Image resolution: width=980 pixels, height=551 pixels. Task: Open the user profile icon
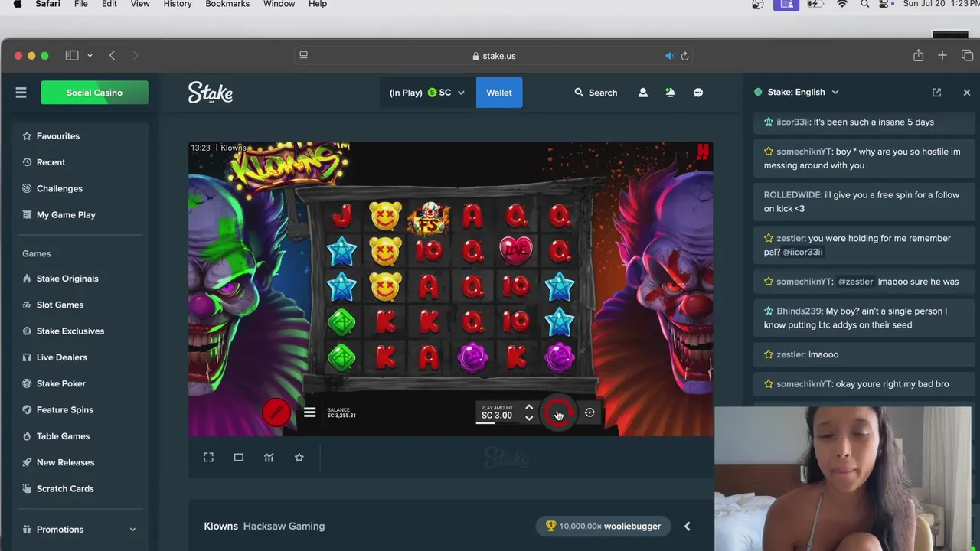pyautogui.click(x=643, y=93)
